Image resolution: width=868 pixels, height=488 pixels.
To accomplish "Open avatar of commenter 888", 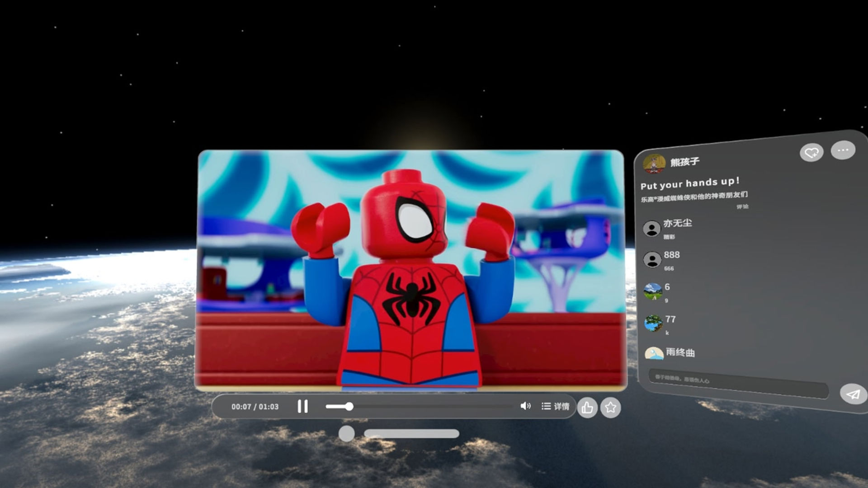I will click(652, 260).
